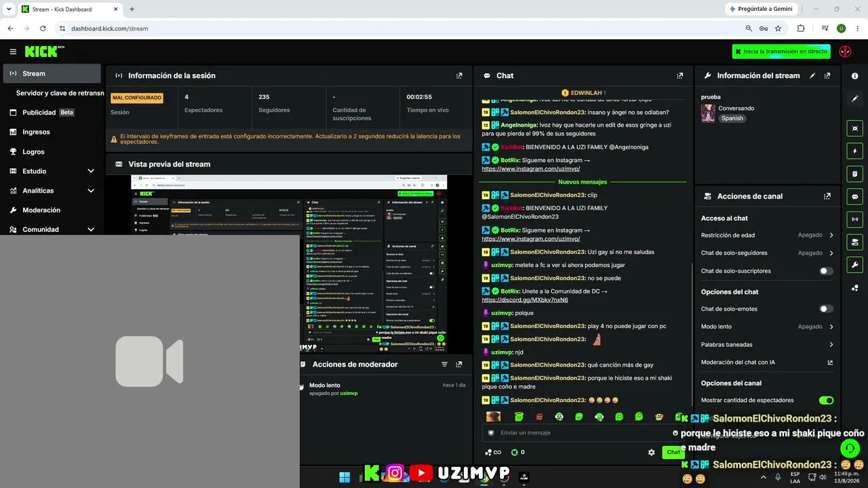Click the microphone icon in the system tray
The height and width of the screenshot is (488, 868).
(778, 477)
